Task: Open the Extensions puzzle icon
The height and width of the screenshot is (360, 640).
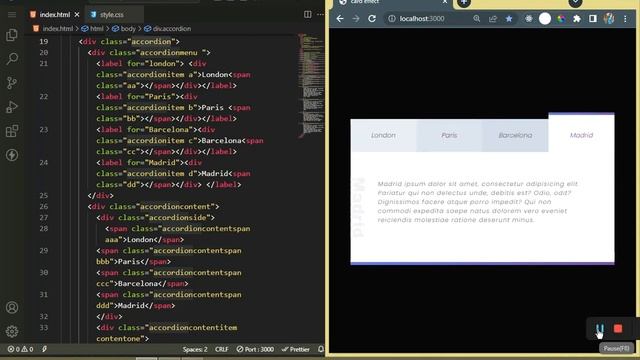Action: (577, 19)
